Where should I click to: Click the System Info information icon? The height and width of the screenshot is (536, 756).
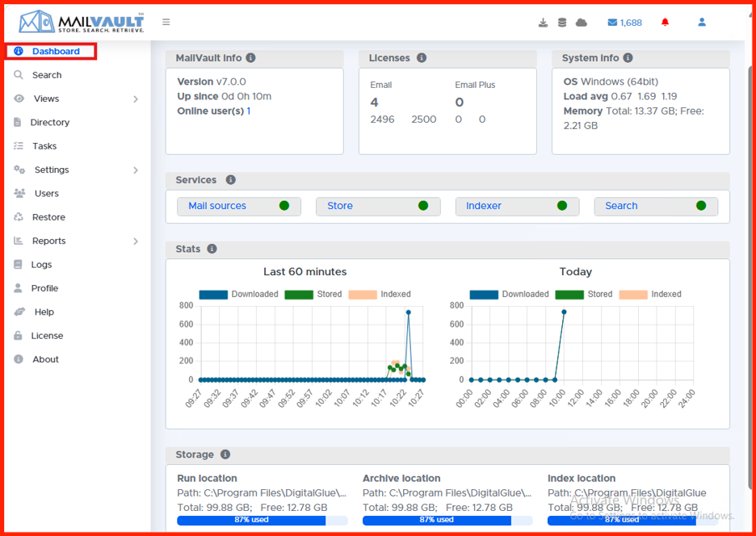click(628, 58)
